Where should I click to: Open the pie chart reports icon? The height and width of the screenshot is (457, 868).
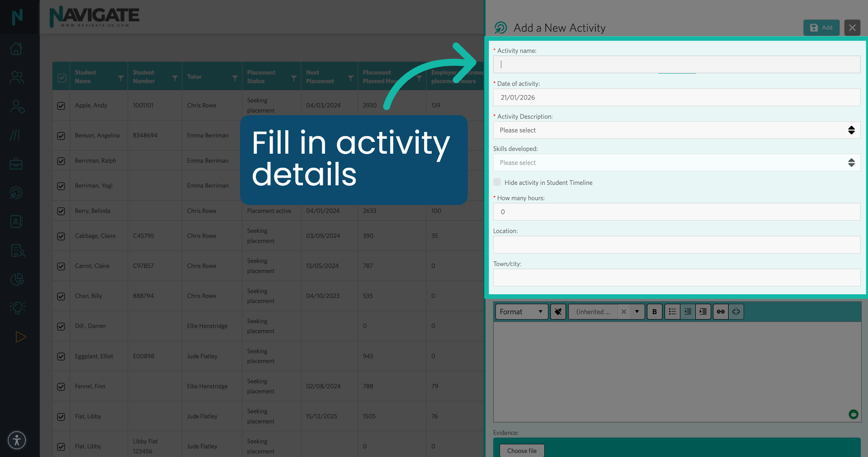click(x=17, y=279)
